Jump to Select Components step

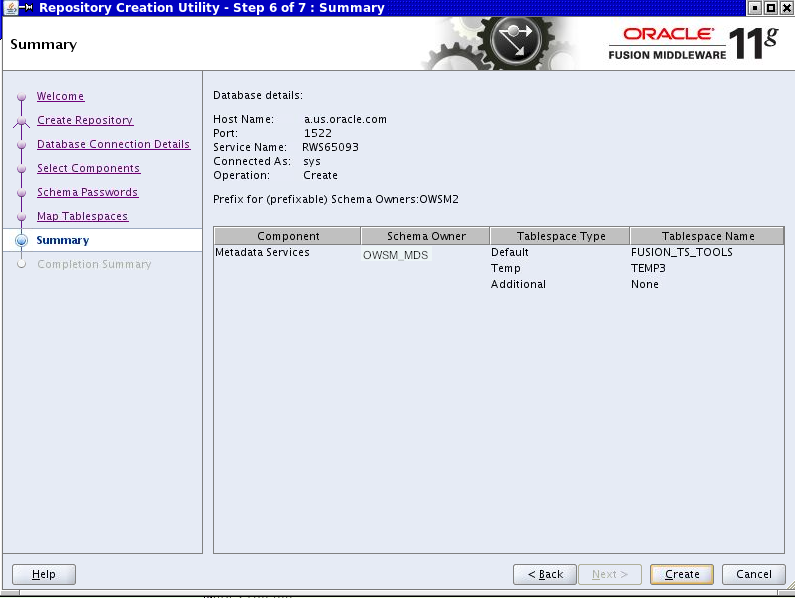(x=88, y=168)
